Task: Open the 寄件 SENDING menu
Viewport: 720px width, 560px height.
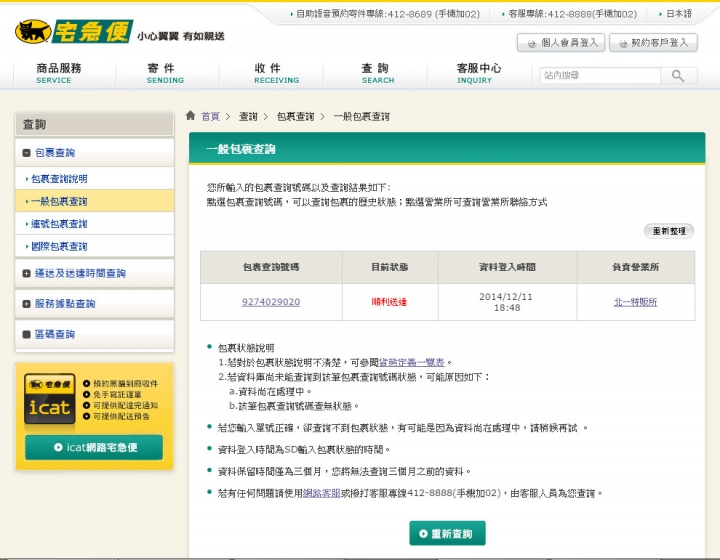Action: point(165,73)
